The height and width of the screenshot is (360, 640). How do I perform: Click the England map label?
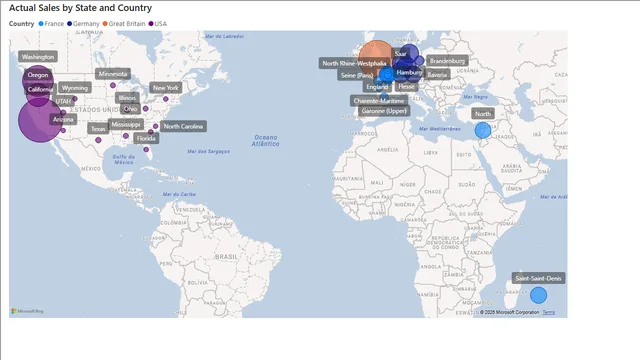(377, 87)
